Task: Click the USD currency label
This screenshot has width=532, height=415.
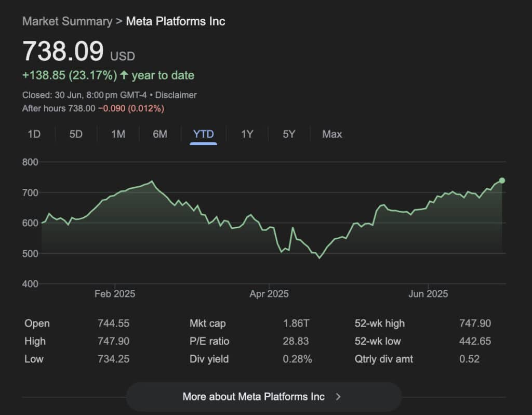Action: (123, 56)
